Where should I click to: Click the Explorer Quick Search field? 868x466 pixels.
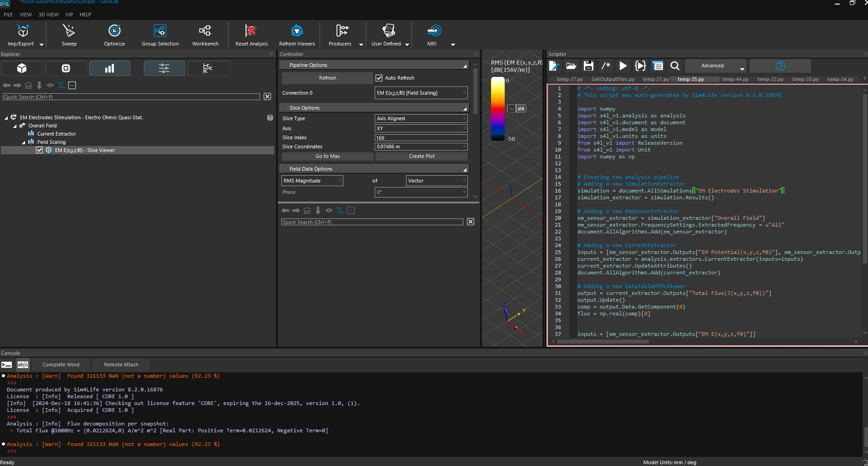pyautogui.click(x=131, y=97)
